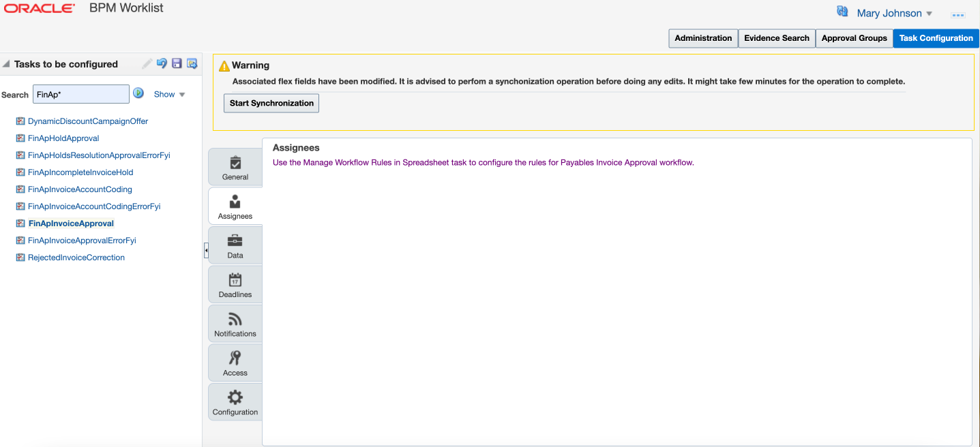This screenshot has height=447, width=980.
Task: Click the refresh icon beside Mary Johnson
Action: (842, 12)
